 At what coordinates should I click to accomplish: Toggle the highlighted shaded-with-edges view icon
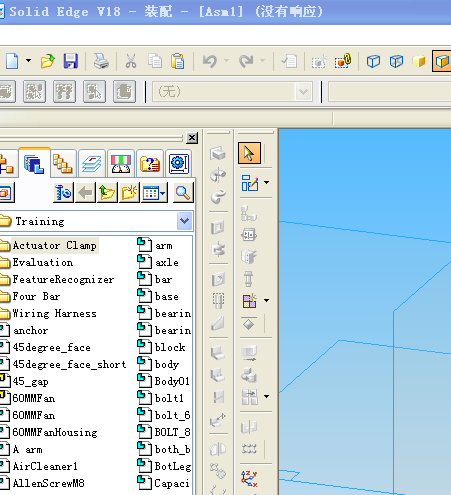pyautogui.click(x=442, y=61)
